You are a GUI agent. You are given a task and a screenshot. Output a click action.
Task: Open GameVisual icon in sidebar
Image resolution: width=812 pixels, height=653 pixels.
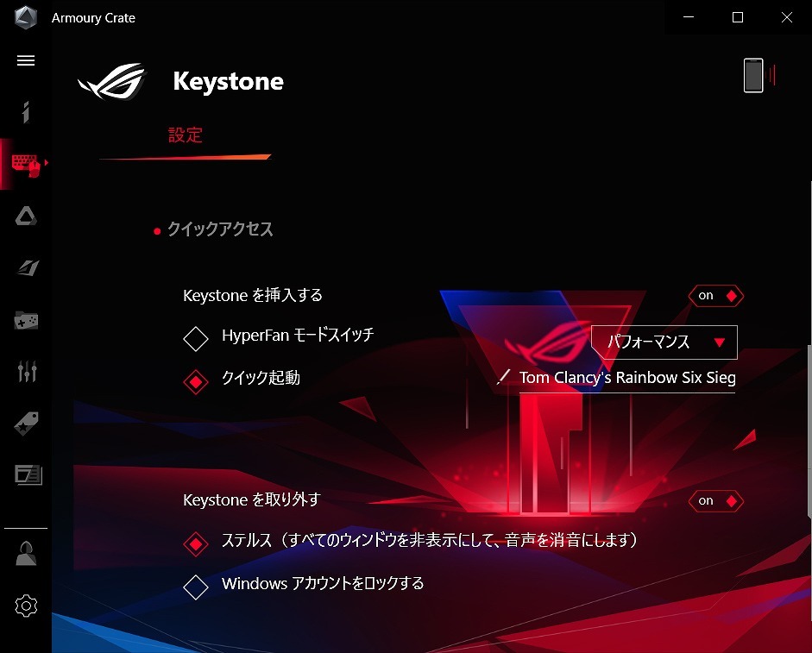[x=27, y=267]
